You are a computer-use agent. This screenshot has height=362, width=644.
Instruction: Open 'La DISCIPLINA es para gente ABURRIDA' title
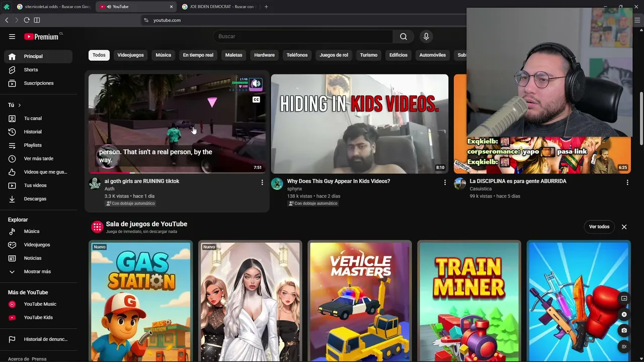coord(518,181)
